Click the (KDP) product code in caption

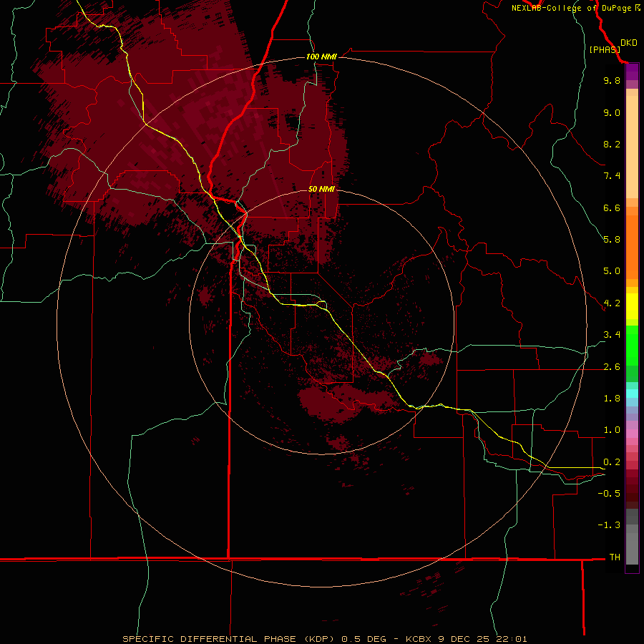[321, 639]
